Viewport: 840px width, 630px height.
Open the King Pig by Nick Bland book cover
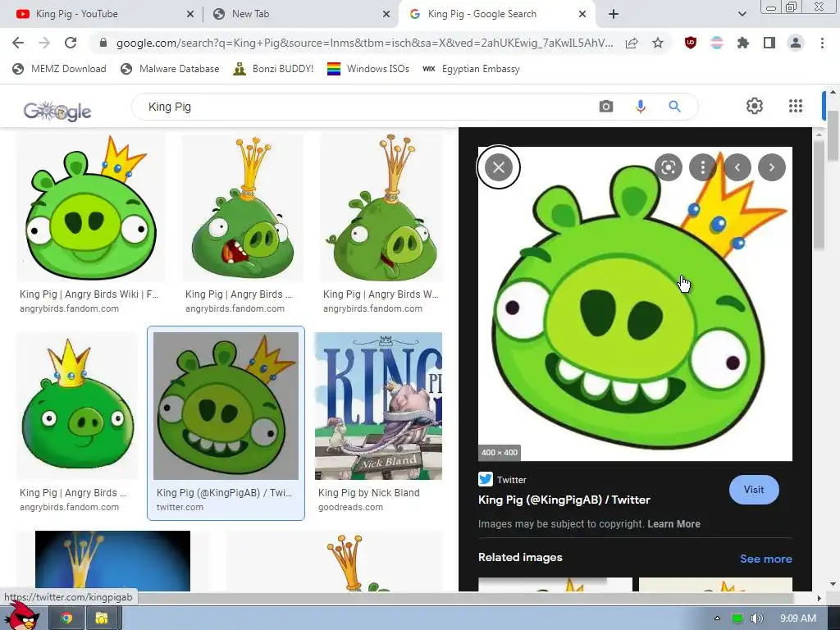click(378, 405)
